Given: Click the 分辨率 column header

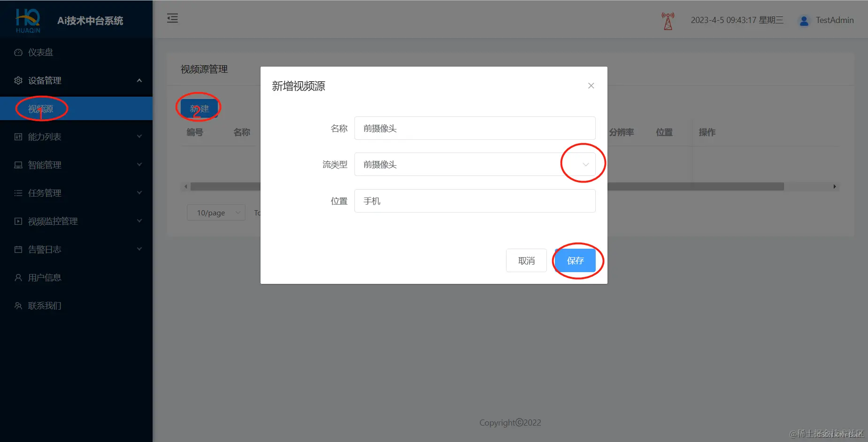Looking at the screenshot, I should [622, 132].
